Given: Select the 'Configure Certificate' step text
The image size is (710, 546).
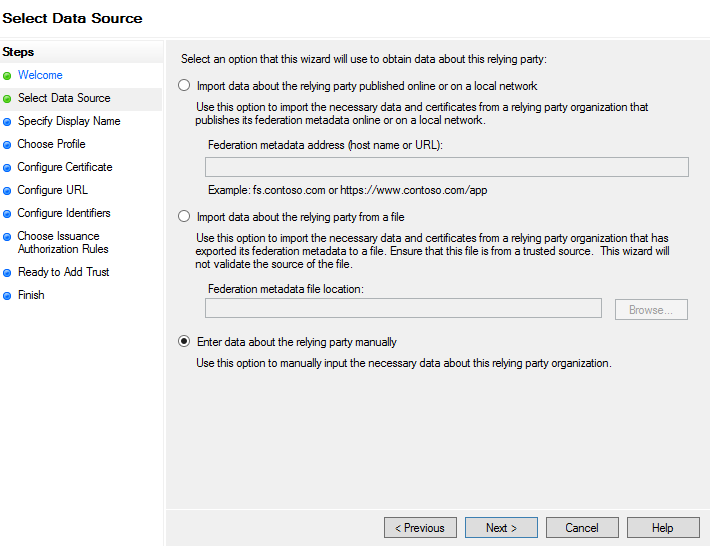Looking at the screenshot, I should 65,167.
